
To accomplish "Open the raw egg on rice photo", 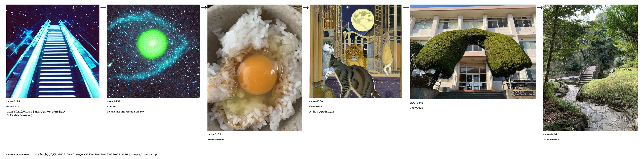I will click(x=255, y=68).
